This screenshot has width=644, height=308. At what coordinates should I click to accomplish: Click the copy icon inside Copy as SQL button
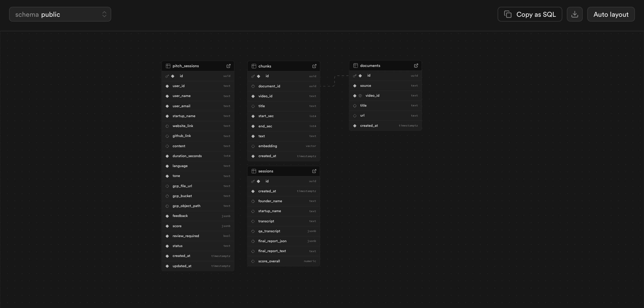pyautogui.click(x=508, y=14)
